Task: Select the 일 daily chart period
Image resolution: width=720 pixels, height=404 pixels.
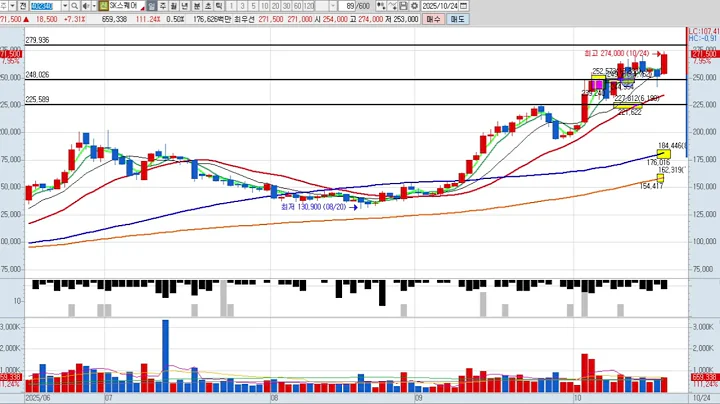Action: (152, 6)
